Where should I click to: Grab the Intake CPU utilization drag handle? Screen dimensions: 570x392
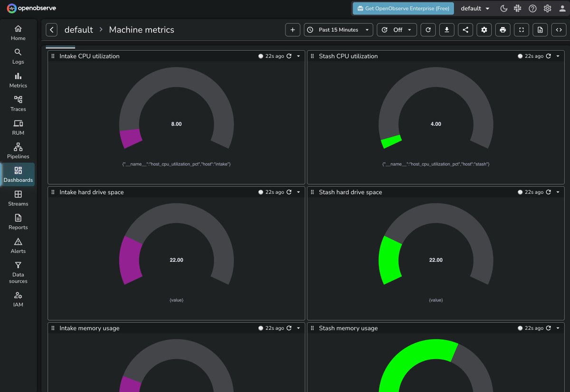(53, 56)
